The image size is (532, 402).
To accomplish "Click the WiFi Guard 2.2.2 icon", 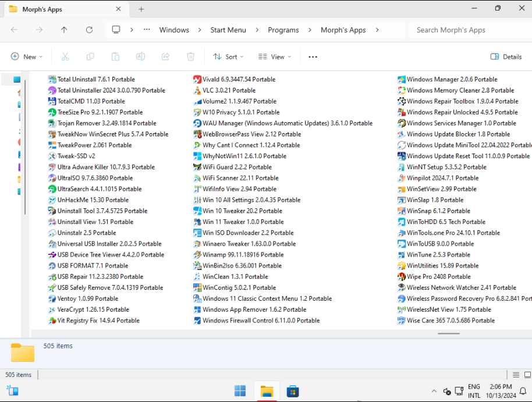I will point(197,167).
